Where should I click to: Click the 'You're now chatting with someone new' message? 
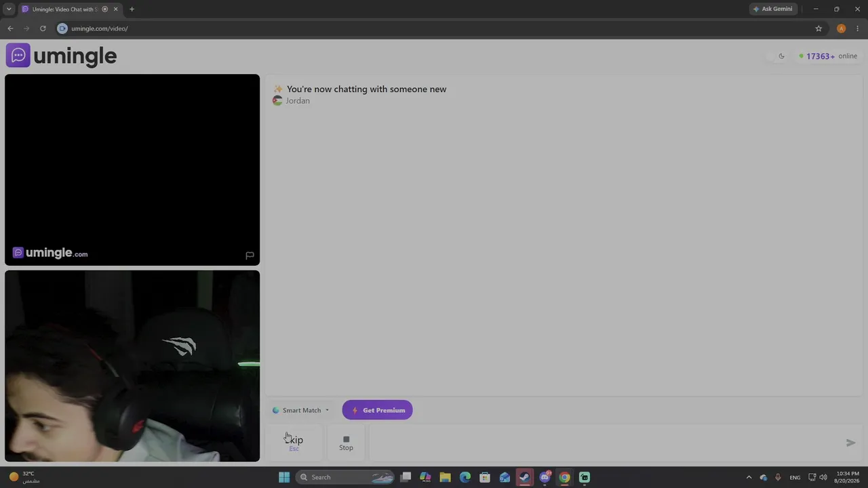pos(366,89)
